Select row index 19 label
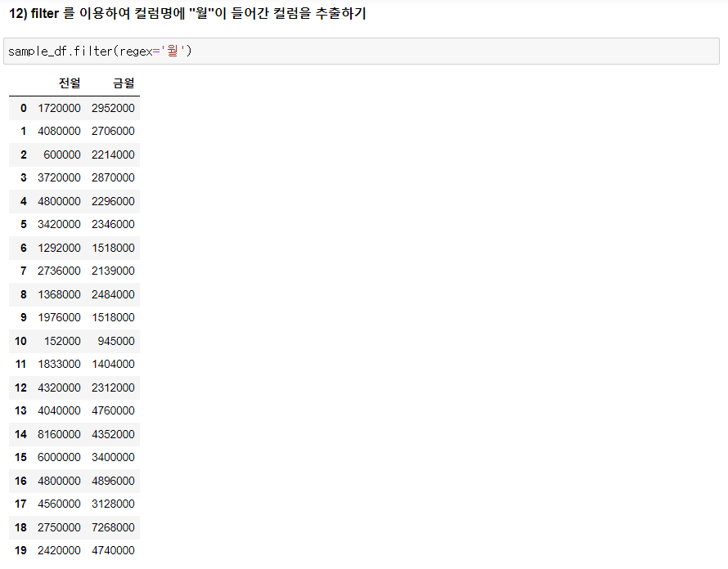The image size is (728, 569). point(20,551)
